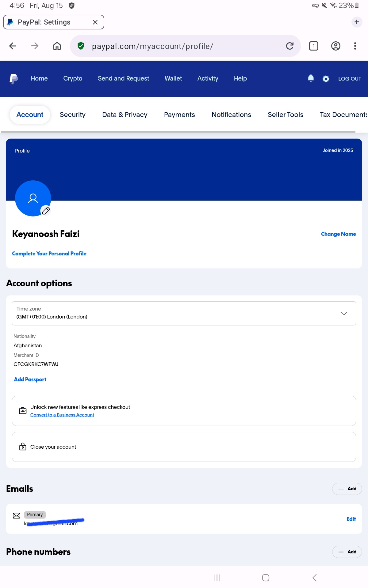This screenshot has height=588, width=368.
Task: Open the Help navigation item
Action: (240, 78)
